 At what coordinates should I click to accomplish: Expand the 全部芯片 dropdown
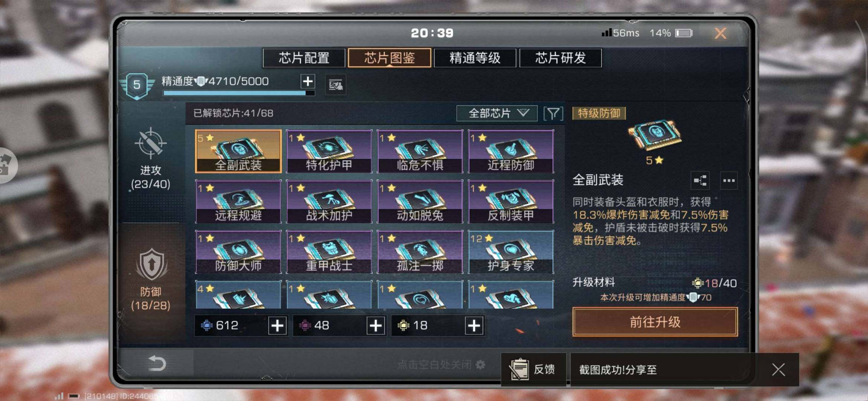click(x=497, y=113)
